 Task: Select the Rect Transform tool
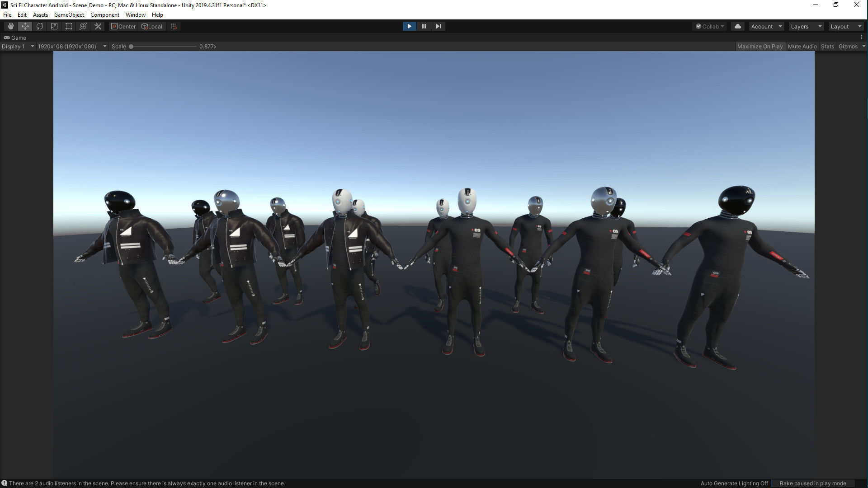[x=69, y=26]
